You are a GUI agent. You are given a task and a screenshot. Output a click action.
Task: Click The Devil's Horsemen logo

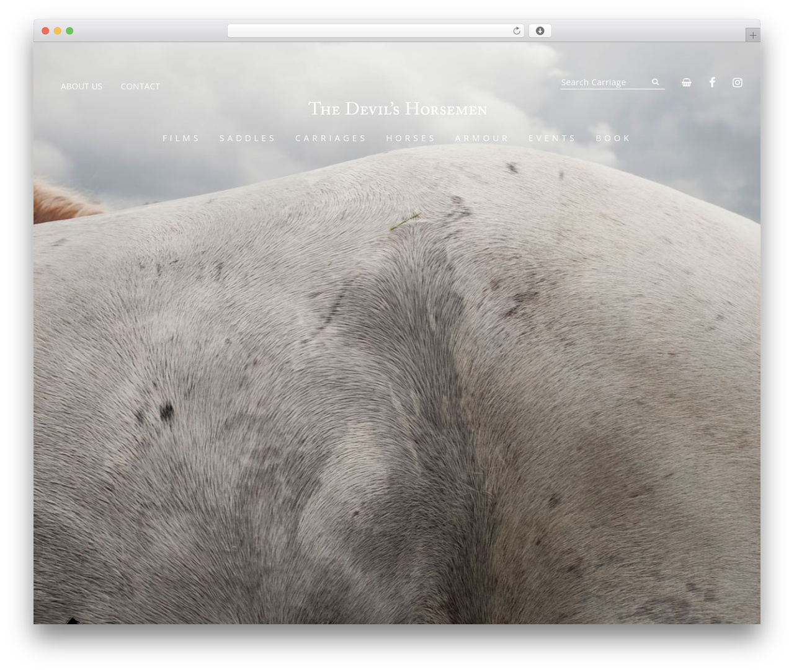coord(398,108)
